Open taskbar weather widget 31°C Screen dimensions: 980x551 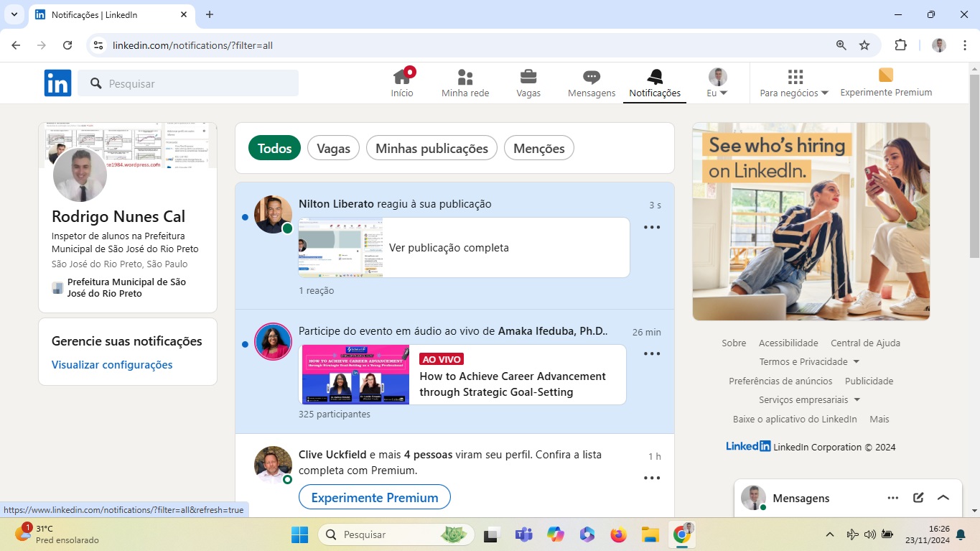point(57,534)
